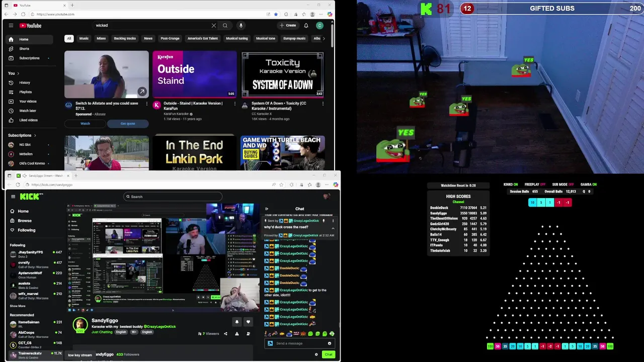Report the stream with warning triangle icon
The width and height of the screenshot is (644, 362).
coord(237,334)
